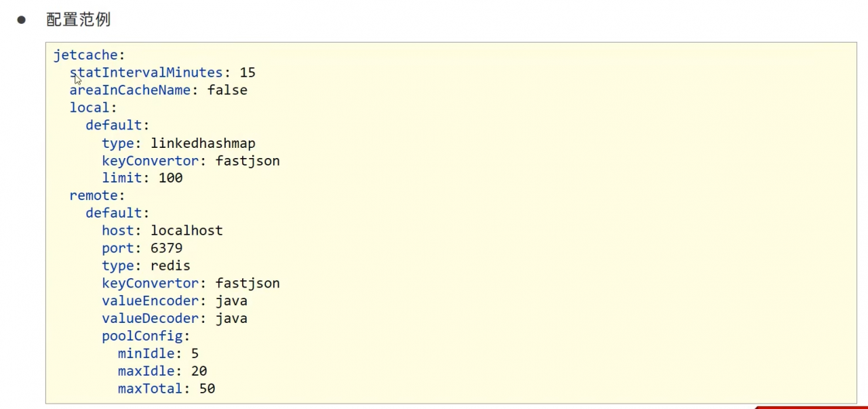Click the valueDecoder key
The height and width of the screenshot is (409, 868).
(151, 319)
